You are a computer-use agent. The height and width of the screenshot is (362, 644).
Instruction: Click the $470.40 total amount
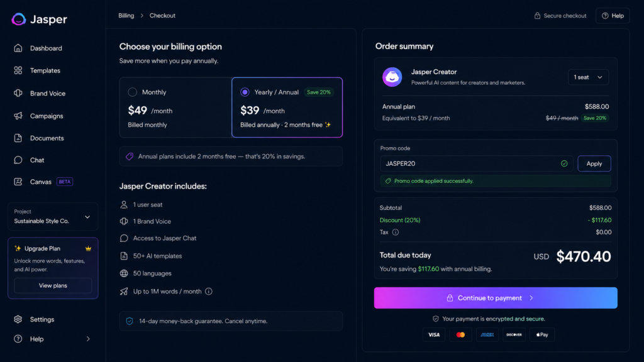point(583,256)
